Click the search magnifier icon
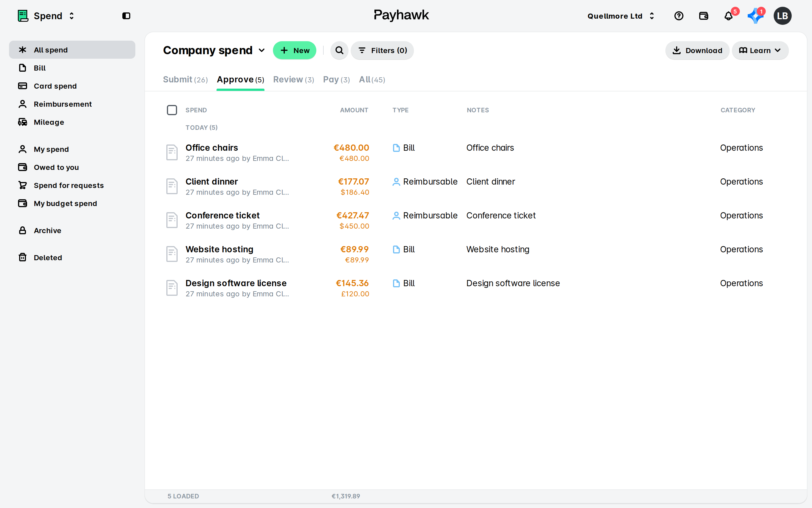 [x=339, y=51]
